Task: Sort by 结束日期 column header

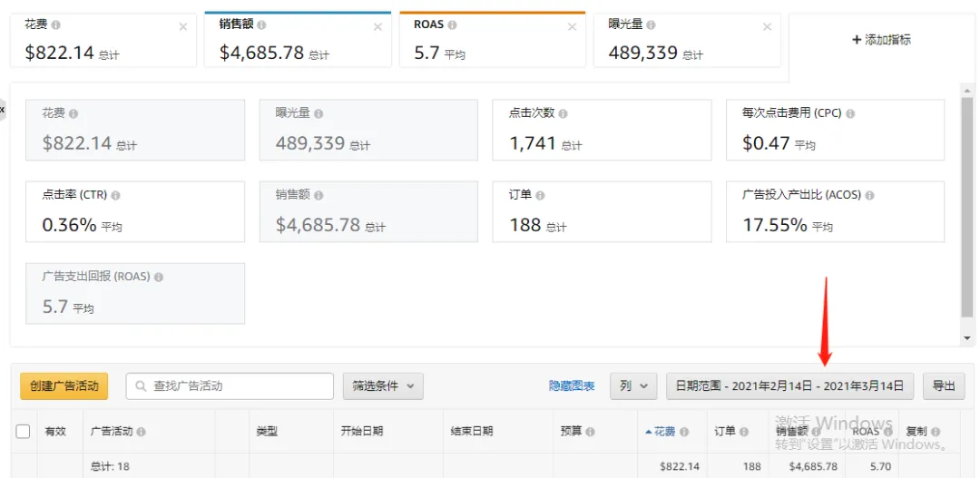Action: pos(472,432)
